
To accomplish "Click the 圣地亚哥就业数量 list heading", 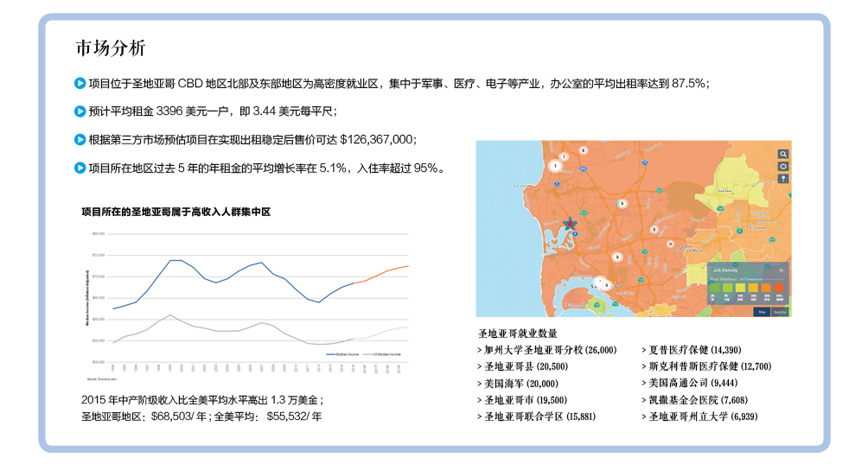I will 518,333.
